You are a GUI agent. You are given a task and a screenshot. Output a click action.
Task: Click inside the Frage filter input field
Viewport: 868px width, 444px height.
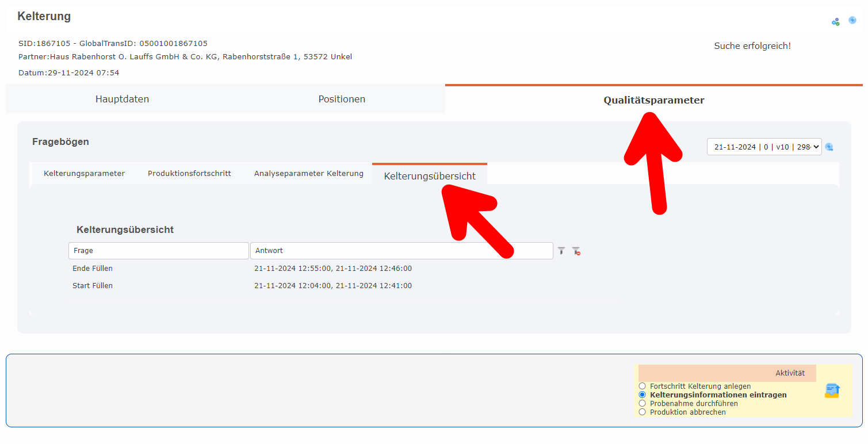coord(159,250)
